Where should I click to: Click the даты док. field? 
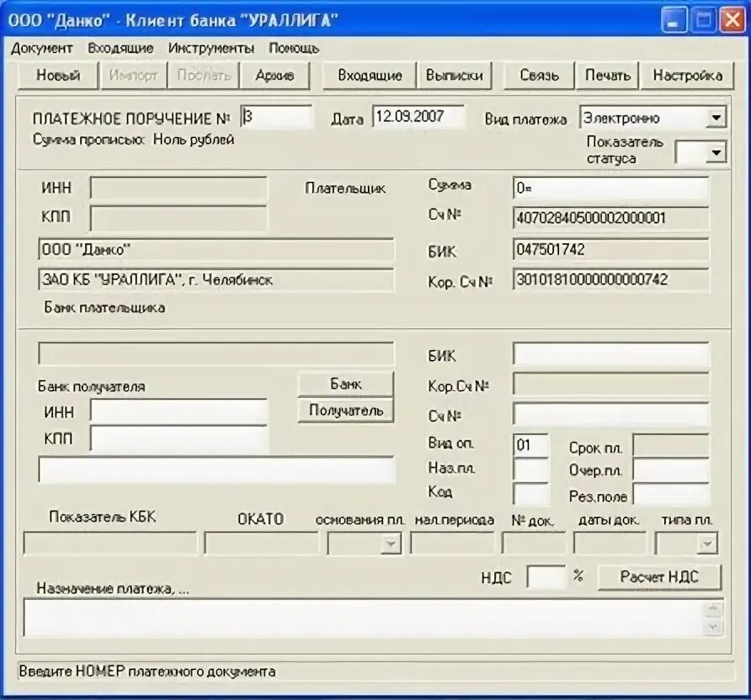coord(610,543)
